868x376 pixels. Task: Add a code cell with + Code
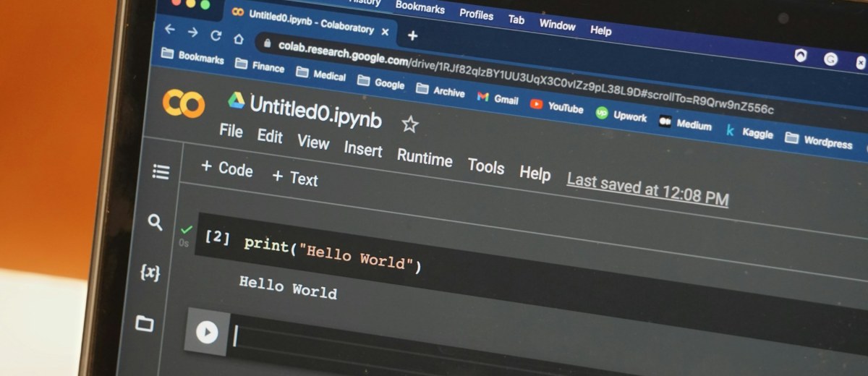(227, 168)
